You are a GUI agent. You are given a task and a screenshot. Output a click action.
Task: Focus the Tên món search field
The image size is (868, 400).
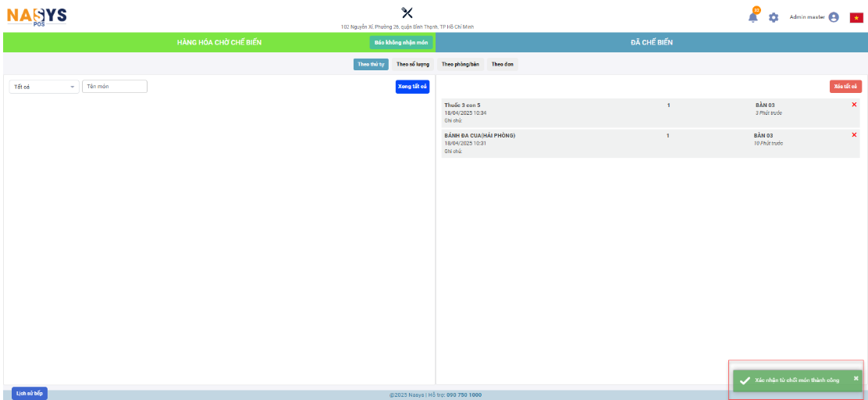click(115, 87)
